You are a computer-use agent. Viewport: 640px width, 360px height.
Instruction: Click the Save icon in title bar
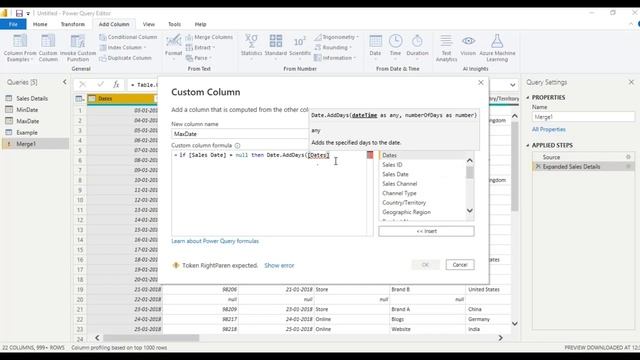point(19,13)
